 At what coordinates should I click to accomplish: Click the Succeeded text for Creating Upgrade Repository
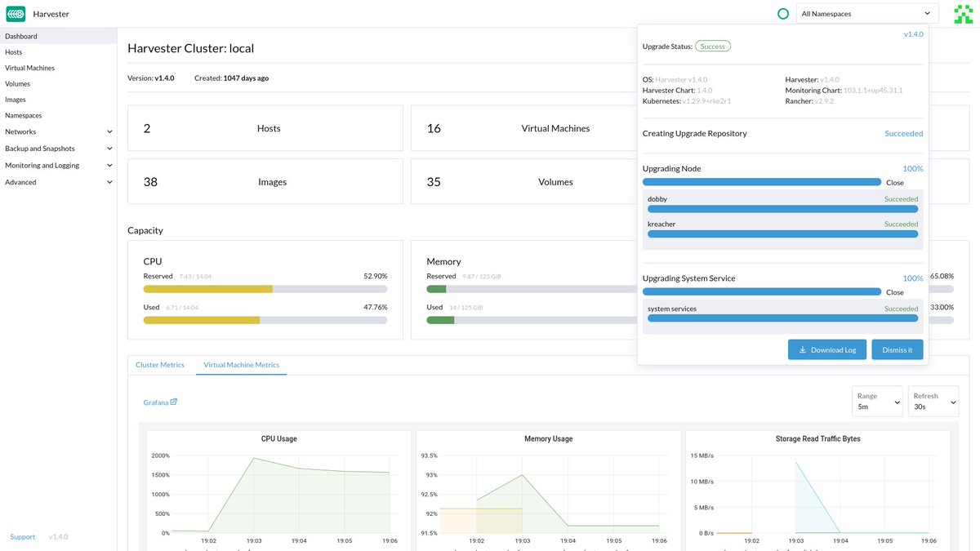(904, 133)
